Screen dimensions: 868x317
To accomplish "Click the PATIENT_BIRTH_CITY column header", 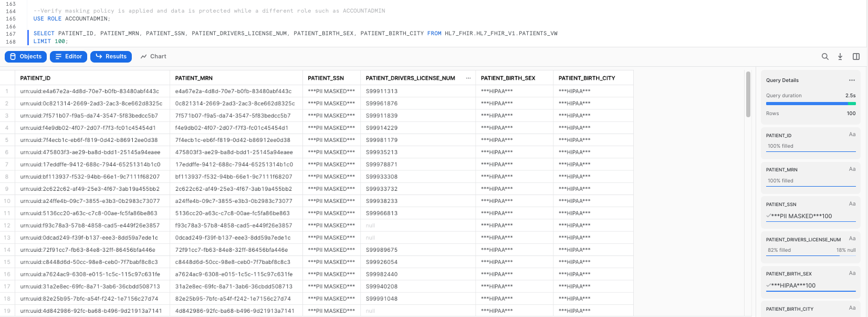I will click(587, 78).
